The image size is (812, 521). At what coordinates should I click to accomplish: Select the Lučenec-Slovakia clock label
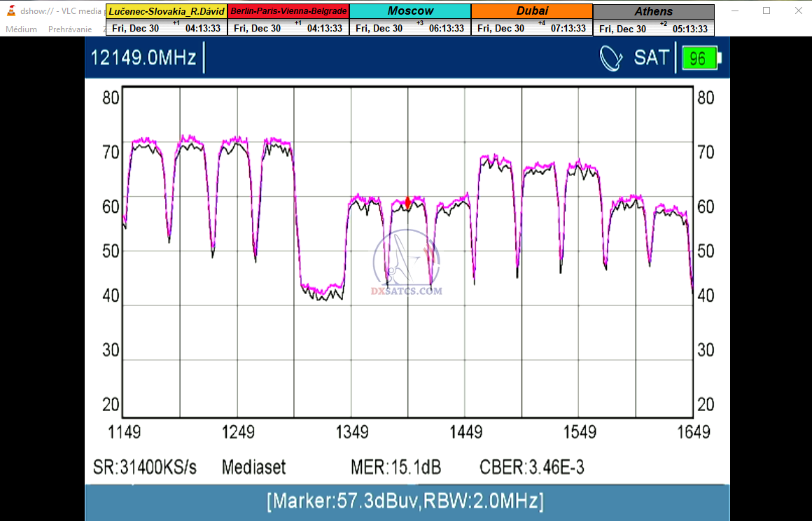pyautogui.click(x=167, y=11)
